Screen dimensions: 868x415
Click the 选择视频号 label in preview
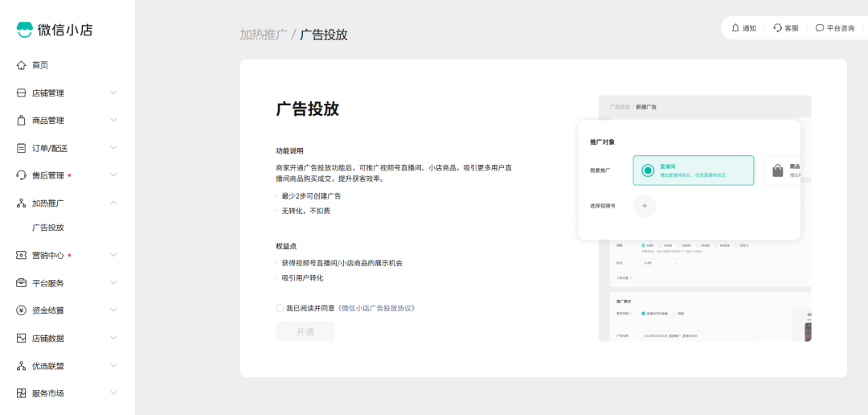[x=602, y=206]
